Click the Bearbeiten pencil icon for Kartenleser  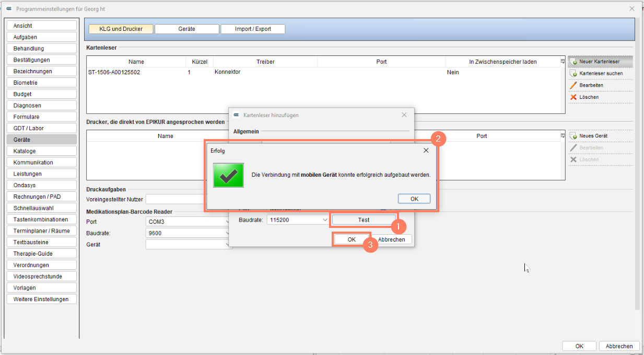tap(573, 85)
